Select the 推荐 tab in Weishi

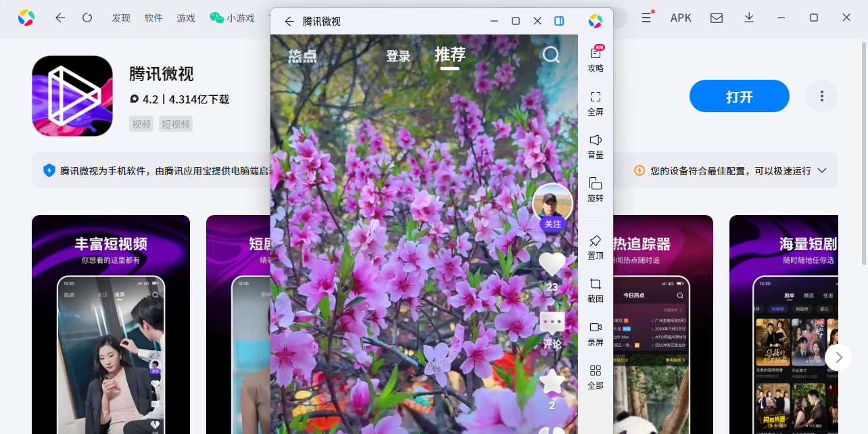(x=450, y=55)
